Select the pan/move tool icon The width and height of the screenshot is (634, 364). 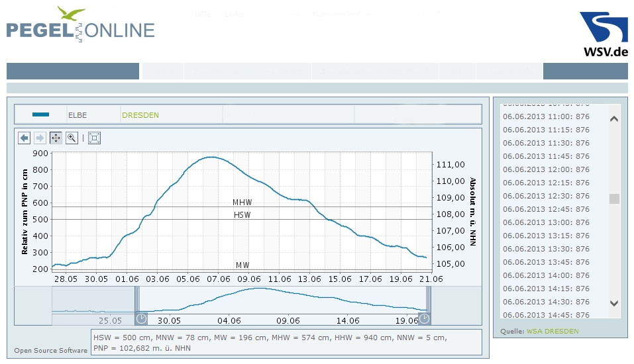click(56, 138)
